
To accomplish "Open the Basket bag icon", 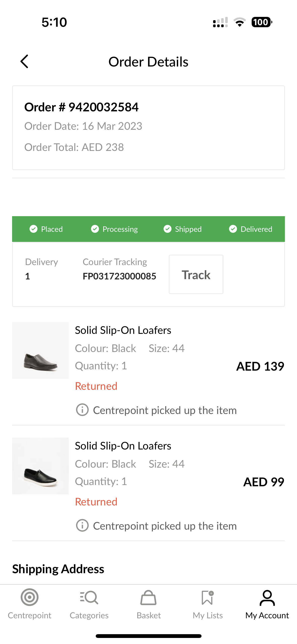I will pyautogui.click(x=148, y=597).
